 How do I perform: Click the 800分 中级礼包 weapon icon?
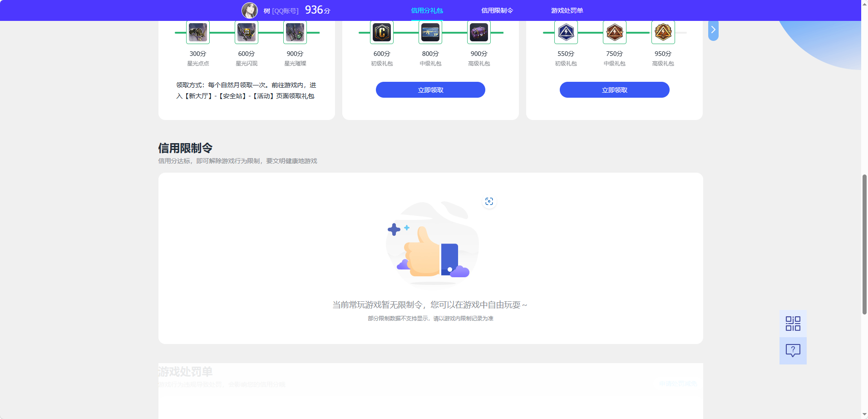click(430, 32)
